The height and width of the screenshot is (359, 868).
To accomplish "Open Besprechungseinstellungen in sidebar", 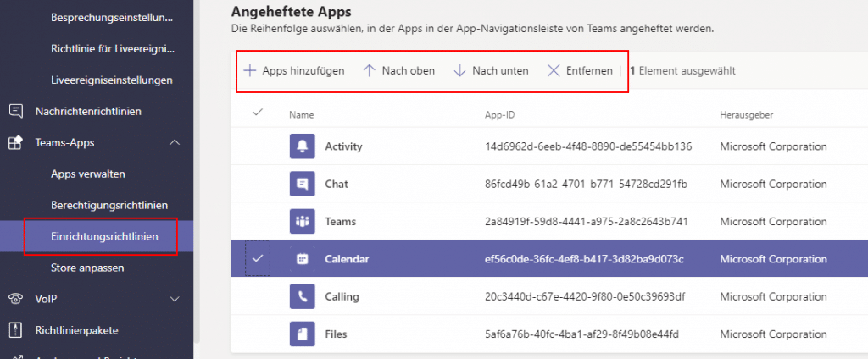I will pyautogui.click(x=112, y=18).
